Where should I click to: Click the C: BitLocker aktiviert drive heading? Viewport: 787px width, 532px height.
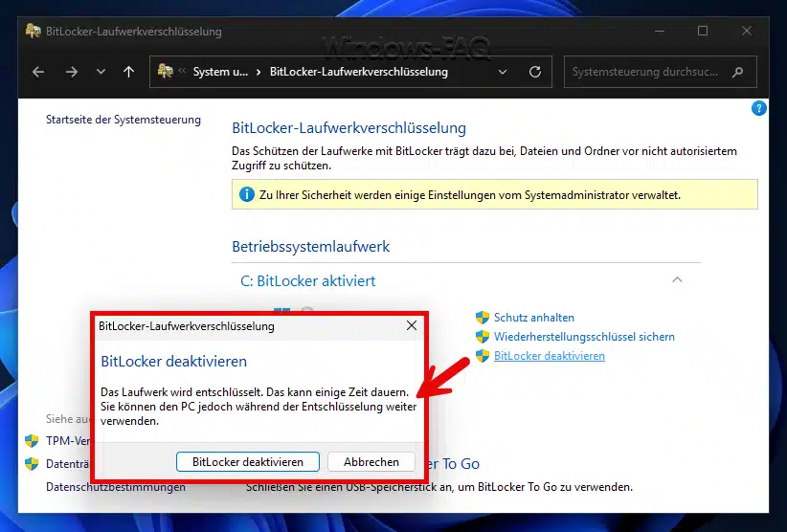307,280
